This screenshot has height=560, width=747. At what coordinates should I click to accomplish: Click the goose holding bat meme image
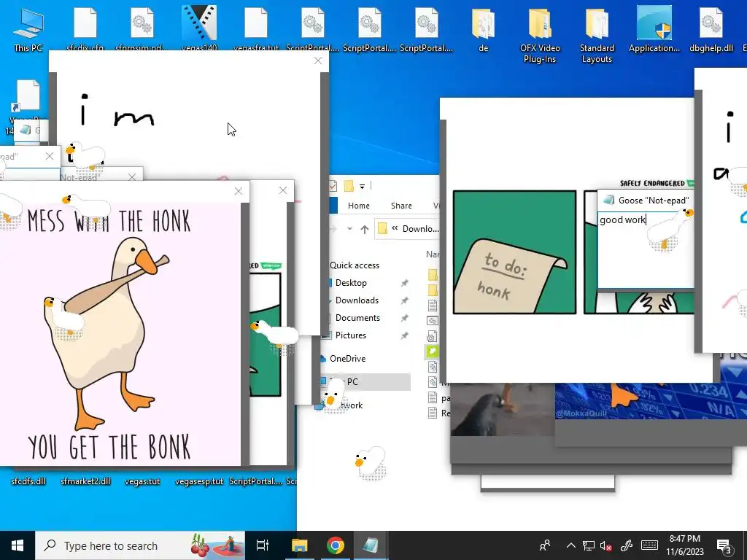120,333
